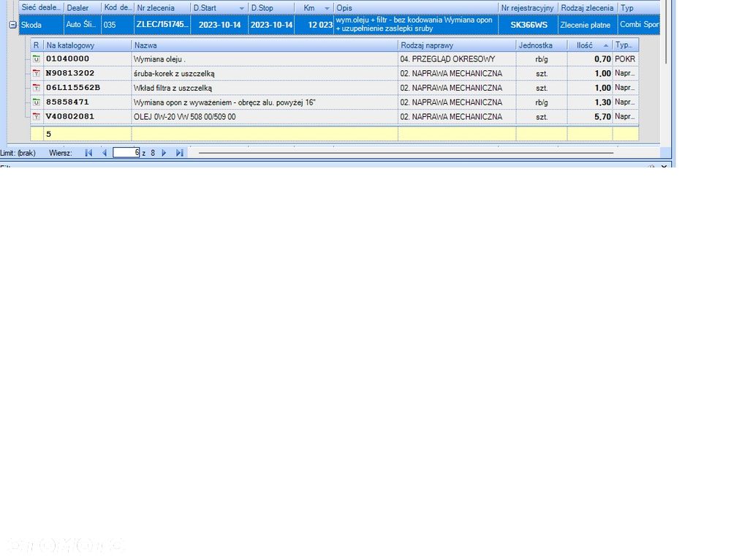Go to first record navigation arrow

click(88, 153)
